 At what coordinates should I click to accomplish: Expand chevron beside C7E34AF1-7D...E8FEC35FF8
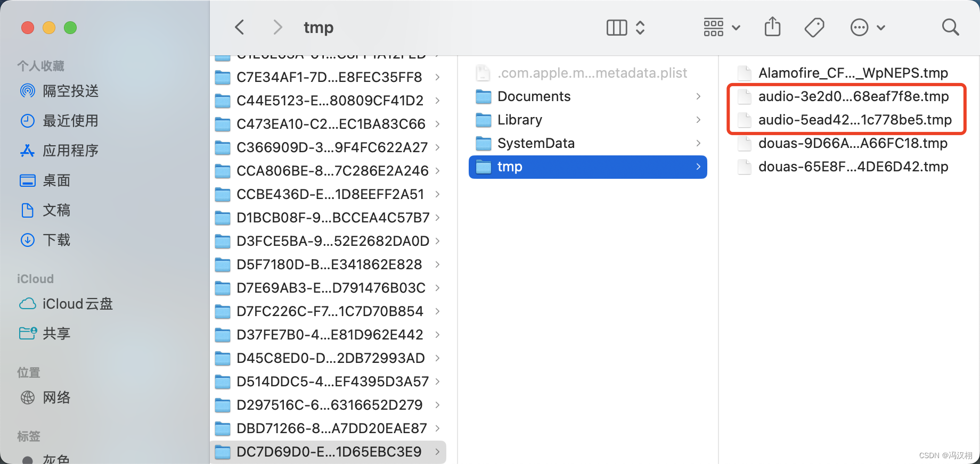[437, 77]
